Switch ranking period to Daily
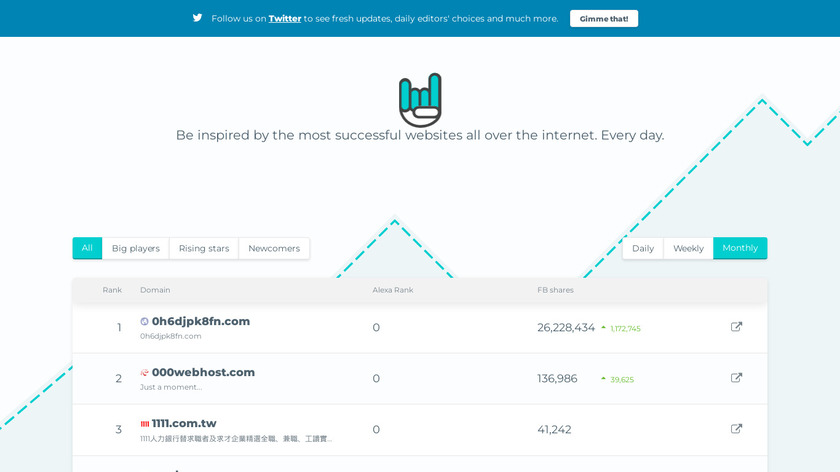This screenshot has width=840, height=472. coord(643,248)
